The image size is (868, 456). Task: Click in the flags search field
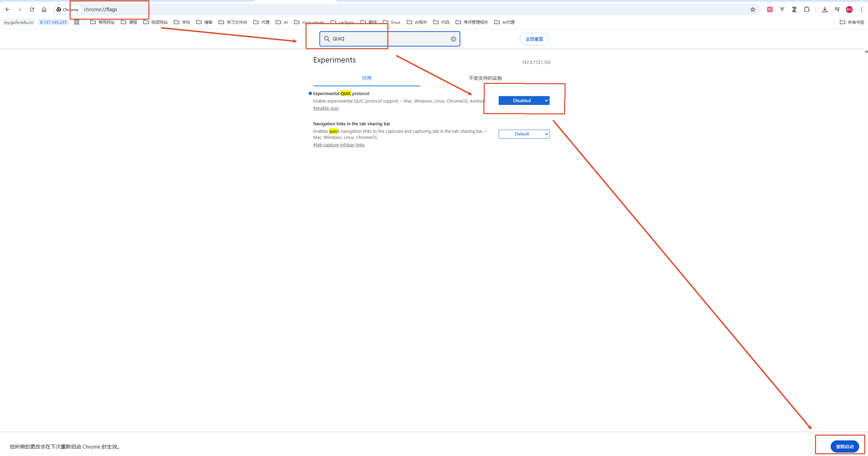[390, 39]
